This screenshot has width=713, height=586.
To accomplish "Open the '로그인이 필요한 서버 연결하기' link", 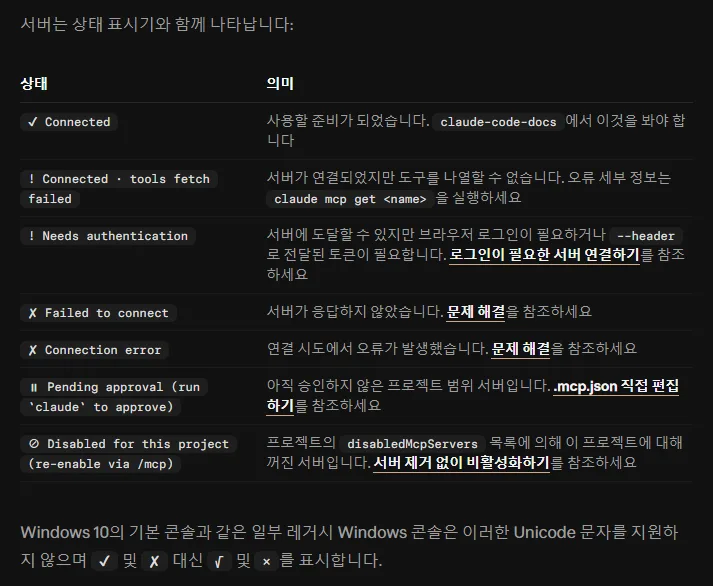I will click(544, 255).
